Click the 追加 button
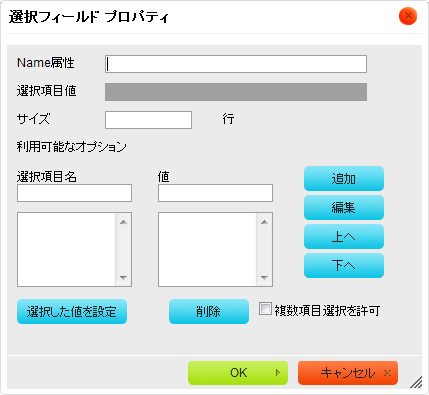Screen dimensions: 429x395 344,179
